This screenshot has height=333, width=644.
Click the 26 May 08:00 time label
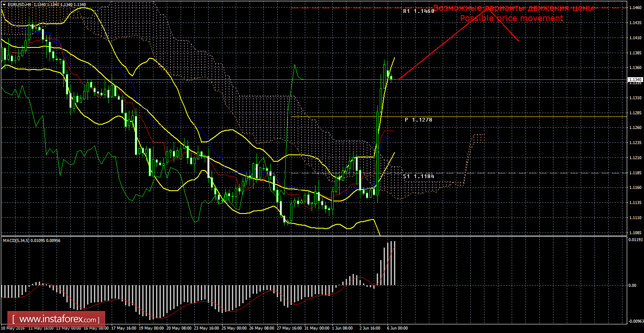coord(262,328)
